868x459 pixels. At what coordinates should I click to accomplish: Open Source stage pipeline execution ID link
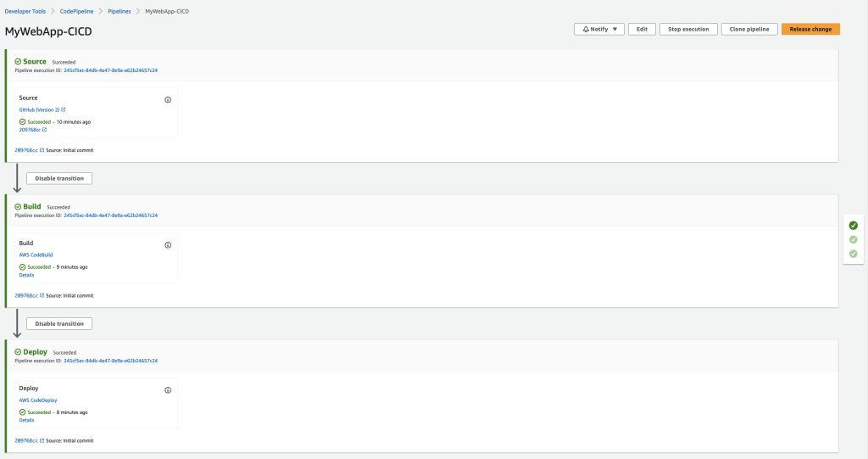tap(111, 70)
